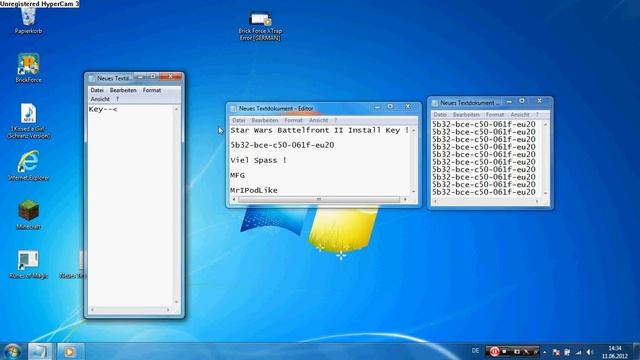Image resolution: width=640 pixels, height=360 pixels.
Task: Show hidden tray icons arrow
Action: 544,352
